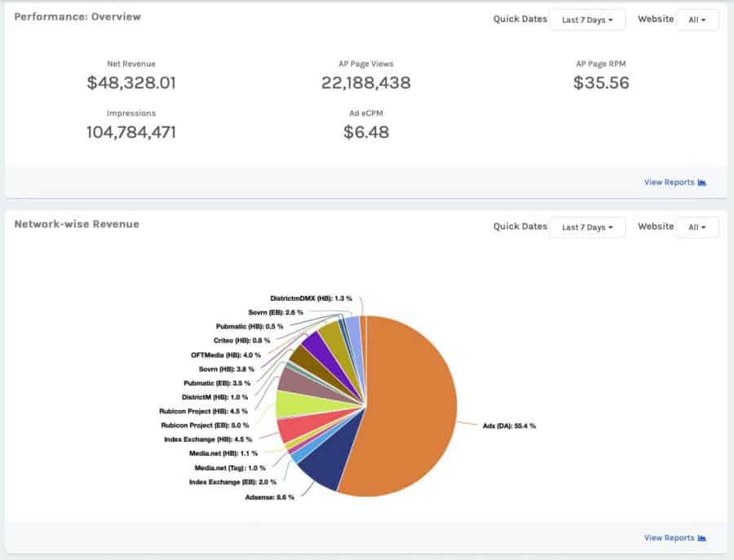Select the red Rubicon Project (EB) slice
The width and height of the screenshot is (734, 560).
coord(297,428)
